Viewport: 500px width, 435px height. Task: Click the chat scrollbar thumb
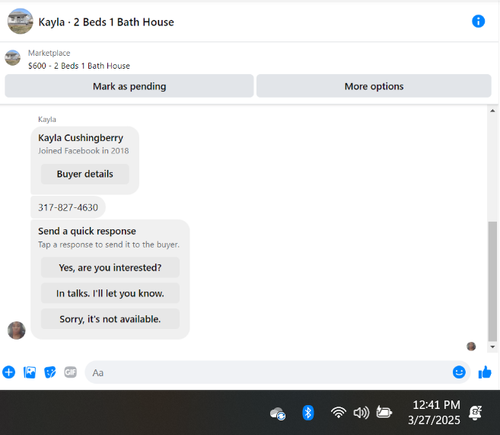[492, 281]
